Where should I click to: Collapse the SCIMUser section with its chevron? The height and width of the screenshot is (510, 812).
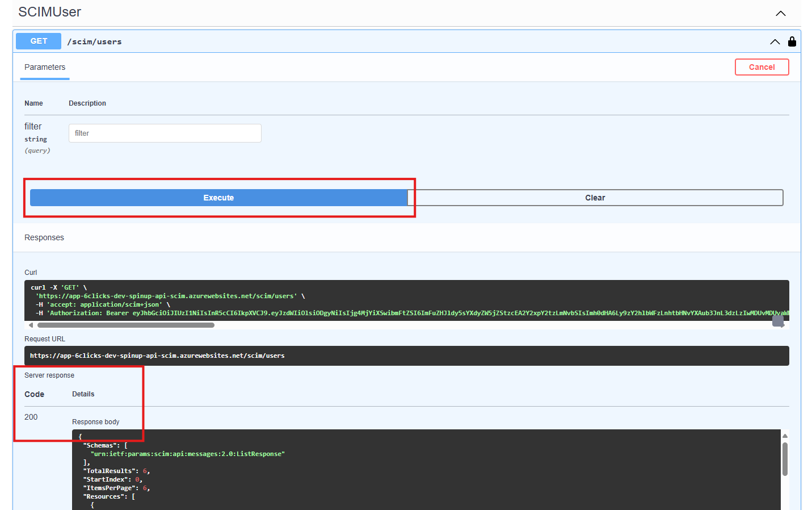781,12
